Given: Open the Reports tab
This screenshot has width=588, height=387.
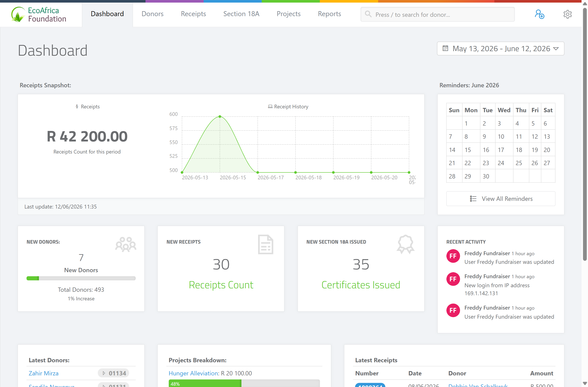Looking at the screenshot, I should tap(329, 14).
